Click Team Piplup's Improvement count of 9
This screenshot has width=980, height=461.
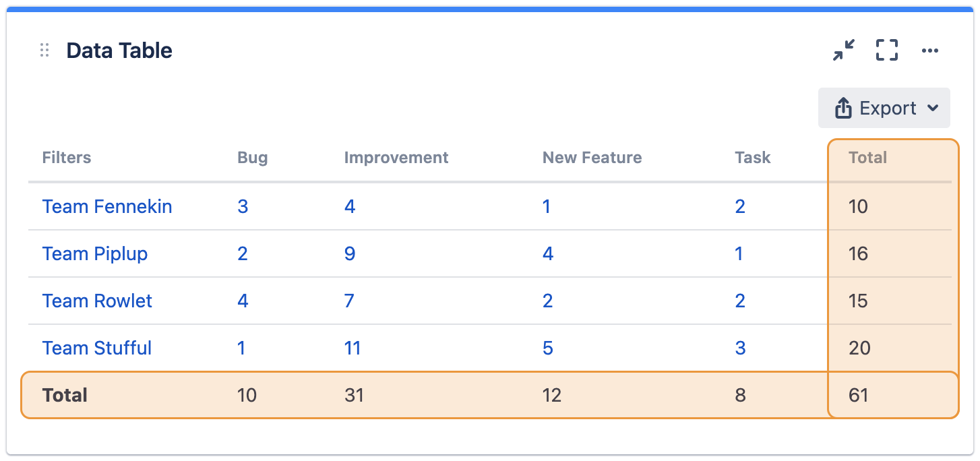coord(350,254)
